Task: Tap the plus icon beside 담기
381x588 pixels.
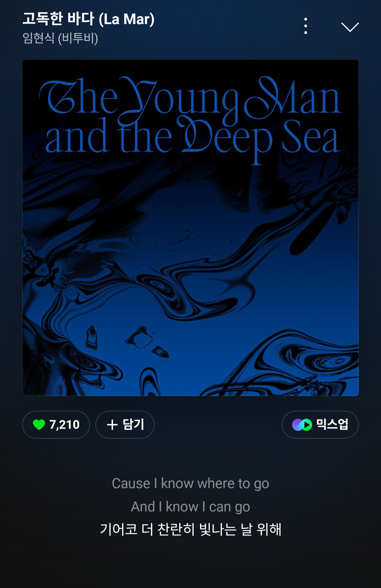Action: 112,425
